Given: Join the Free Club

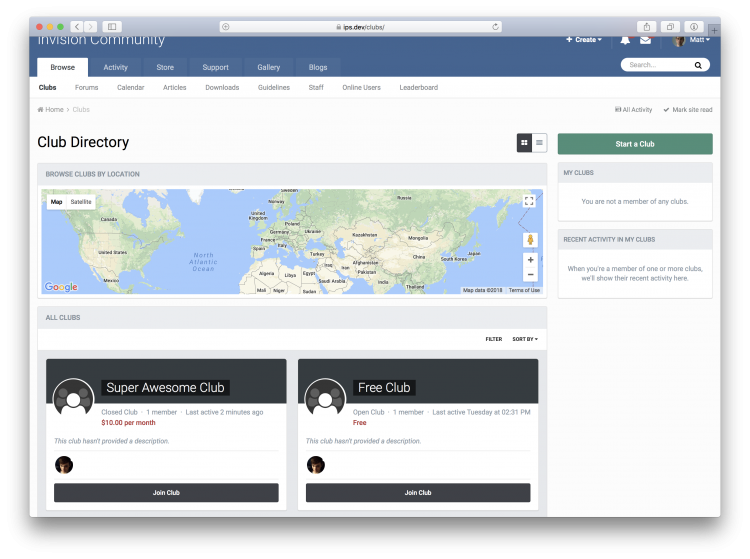Looking at the screenshot, I should (418, 493).
